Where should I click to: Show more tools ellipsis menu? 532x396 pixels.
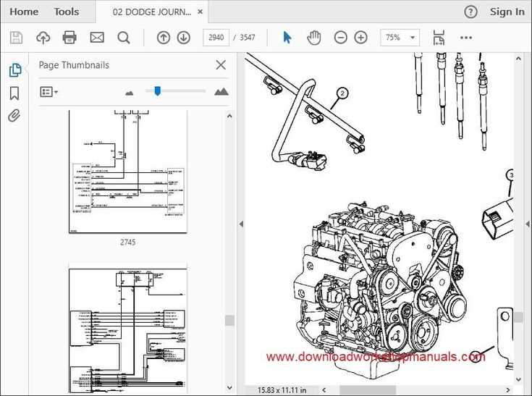[x=466, y=38]
